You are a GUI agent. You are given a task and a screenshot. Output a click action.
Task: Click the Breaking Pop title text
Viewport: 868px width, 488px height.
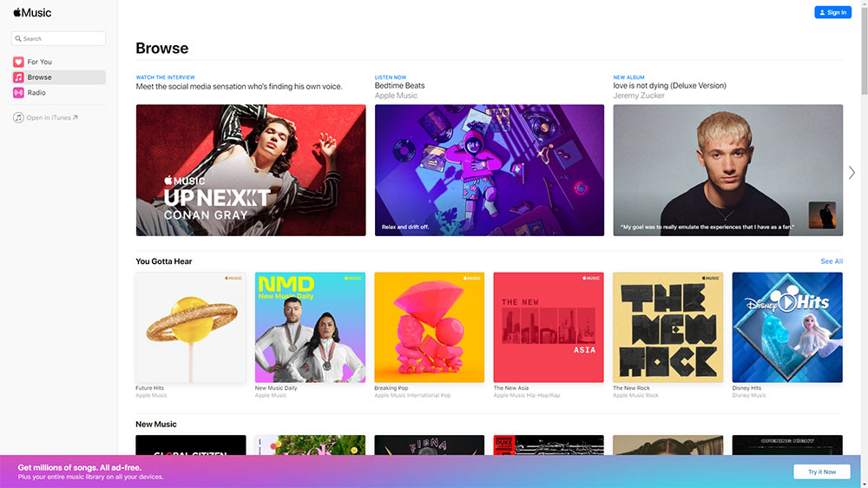point(391,388)
